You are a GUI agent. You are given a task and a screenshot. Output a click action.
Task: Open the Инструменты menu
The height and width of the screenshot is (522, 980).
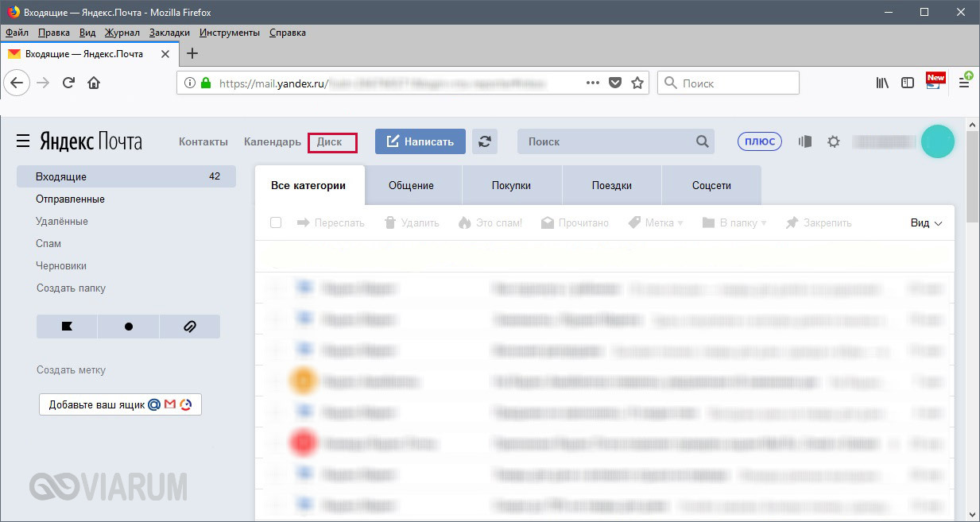230,33
